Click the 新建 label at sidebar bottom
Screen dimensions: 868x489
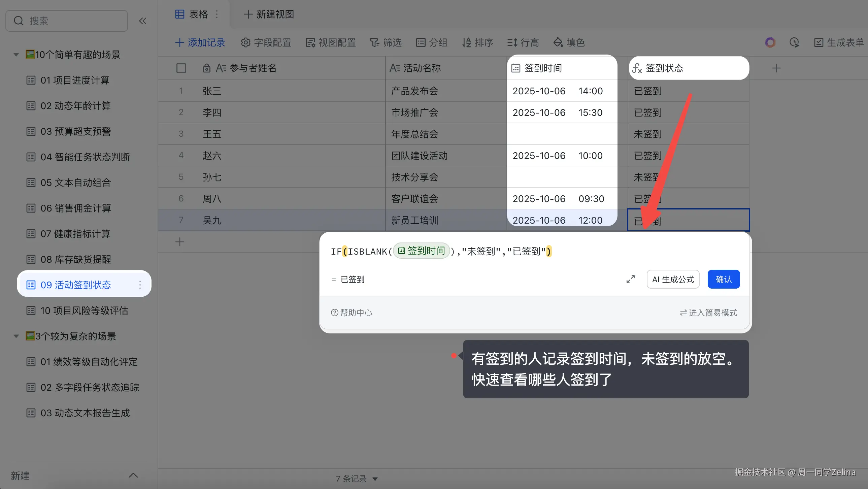20,475
